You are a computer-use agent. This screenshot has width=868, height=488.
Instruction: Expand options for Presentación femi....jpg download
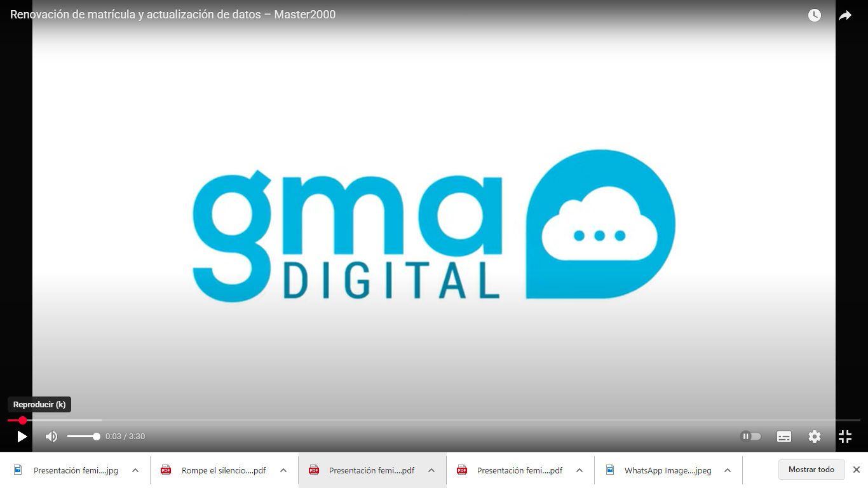coord(135,470)
